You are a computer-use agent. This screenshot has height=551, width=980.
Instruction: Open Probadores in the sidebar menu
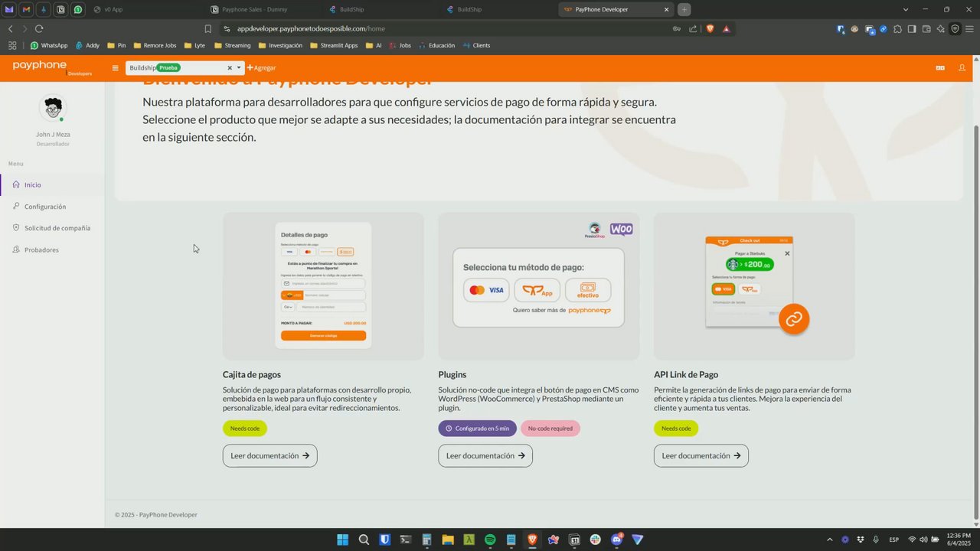point(53,249)
